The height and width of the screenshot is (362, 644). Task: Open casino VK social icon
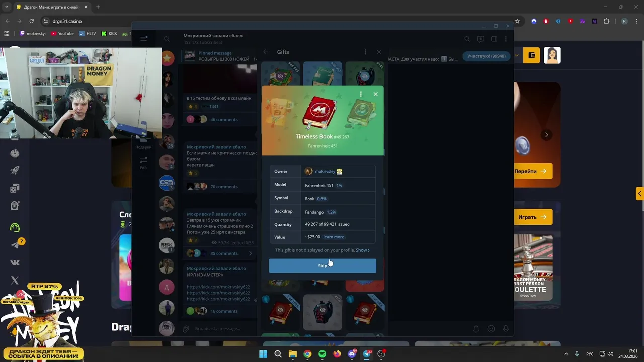[15, 262]
